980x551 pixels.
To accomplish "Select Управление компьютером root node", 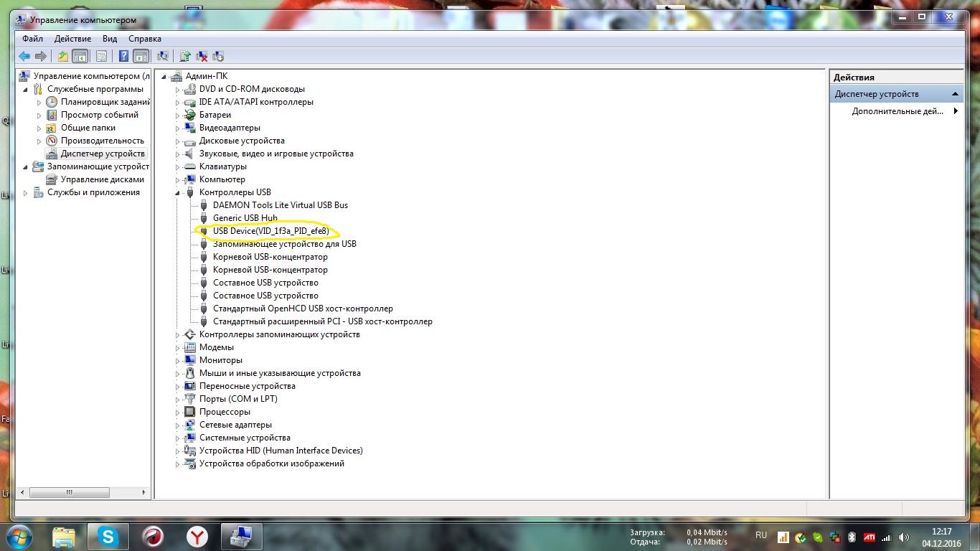I will 92,76.
